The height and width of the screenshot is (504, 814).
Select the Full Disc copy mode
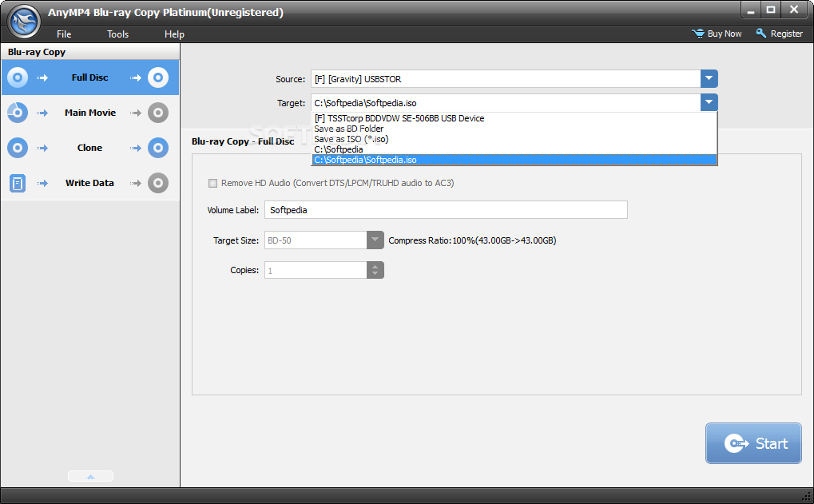pyautogui.click(x=89, y=77)
